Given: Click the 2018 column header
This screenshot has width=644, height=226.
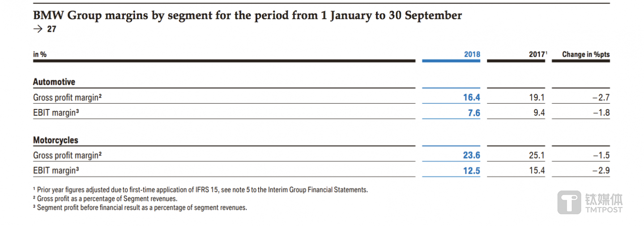Looking at the screenshot, I should [472, 54].
